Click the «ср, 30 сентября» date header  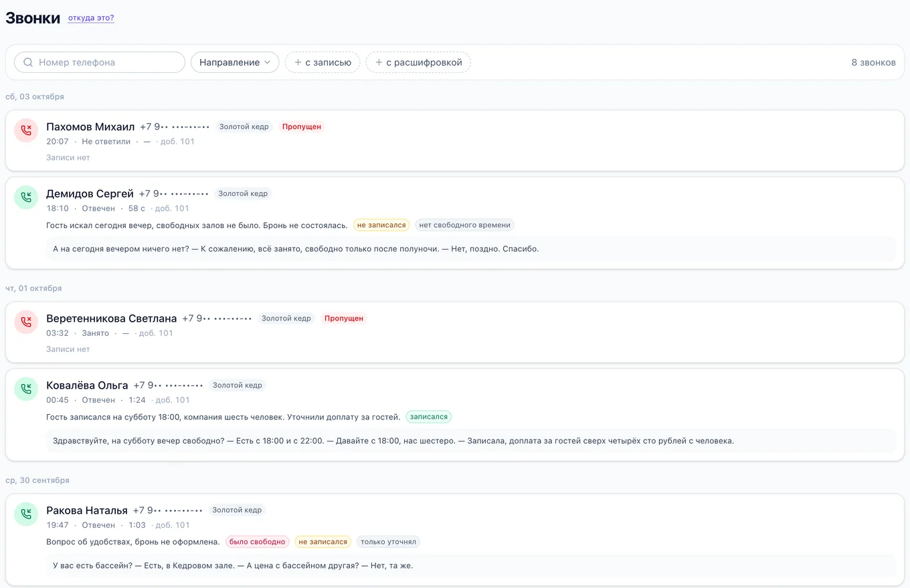pos(37,480)
